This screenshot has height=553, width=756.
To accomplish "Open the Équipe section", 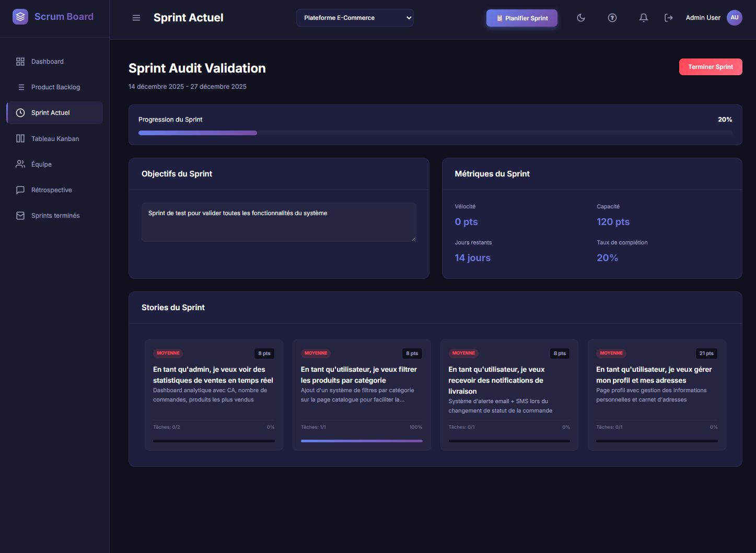I will point(41,164).
